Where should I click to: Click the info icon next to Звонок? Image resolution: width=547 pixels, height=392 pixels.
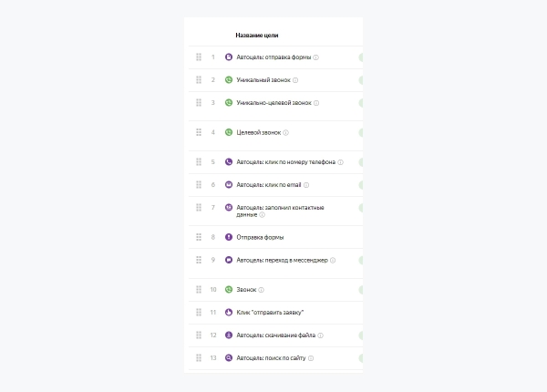pyautogui.click(x=261, y=290)
